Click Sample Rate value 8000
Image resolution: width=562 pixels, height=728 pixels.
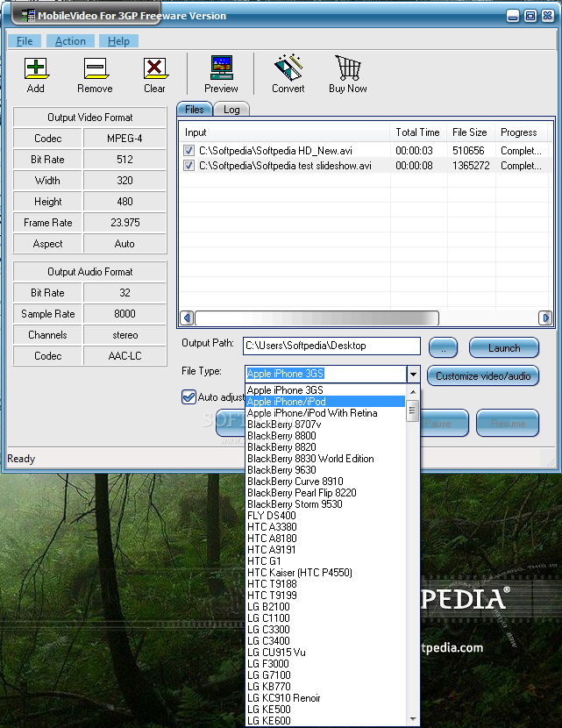click(124, 314)
